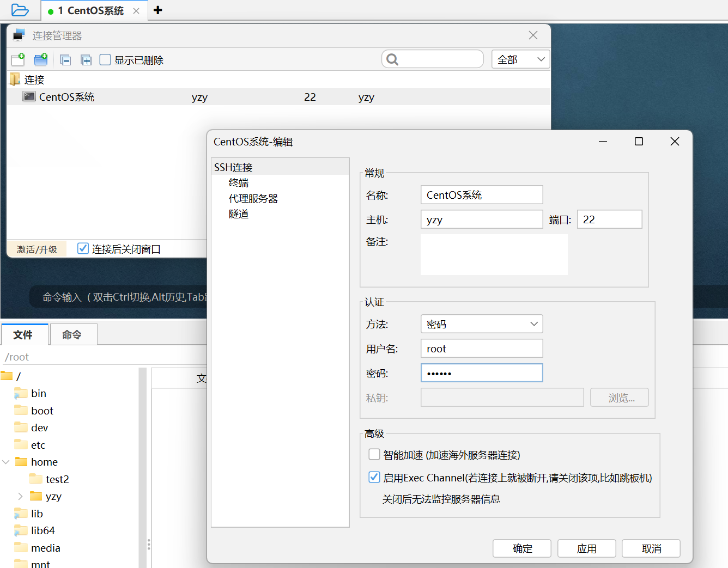Close the CentOS系统 session tab
Viewport: 728px width, 568px height.
coord(136,11)
